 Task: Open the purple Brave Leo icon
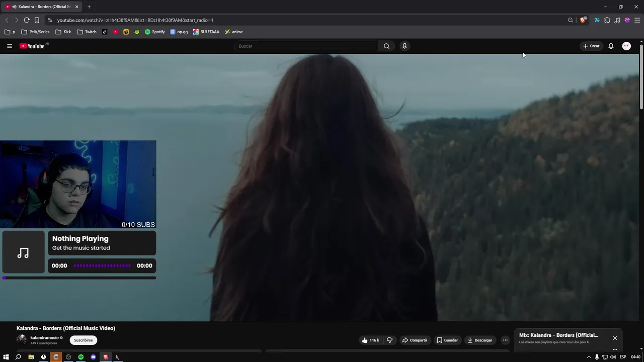(627, 20)
